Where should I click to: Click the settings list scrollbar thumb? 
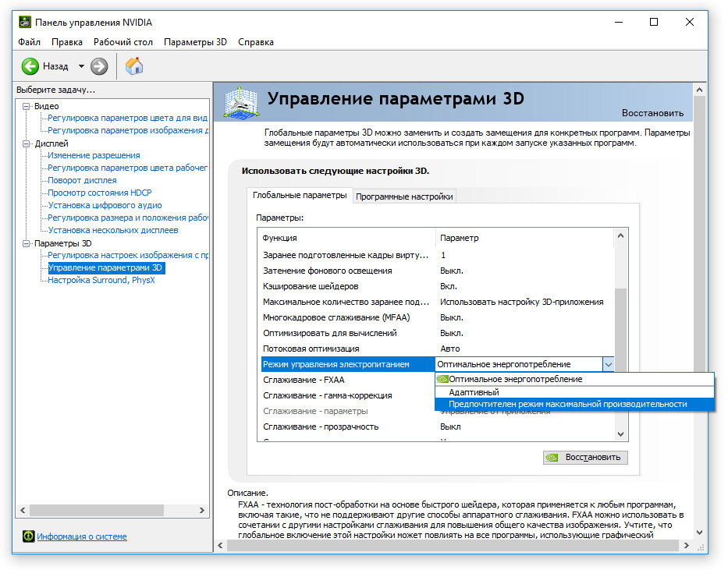(621, 329)
